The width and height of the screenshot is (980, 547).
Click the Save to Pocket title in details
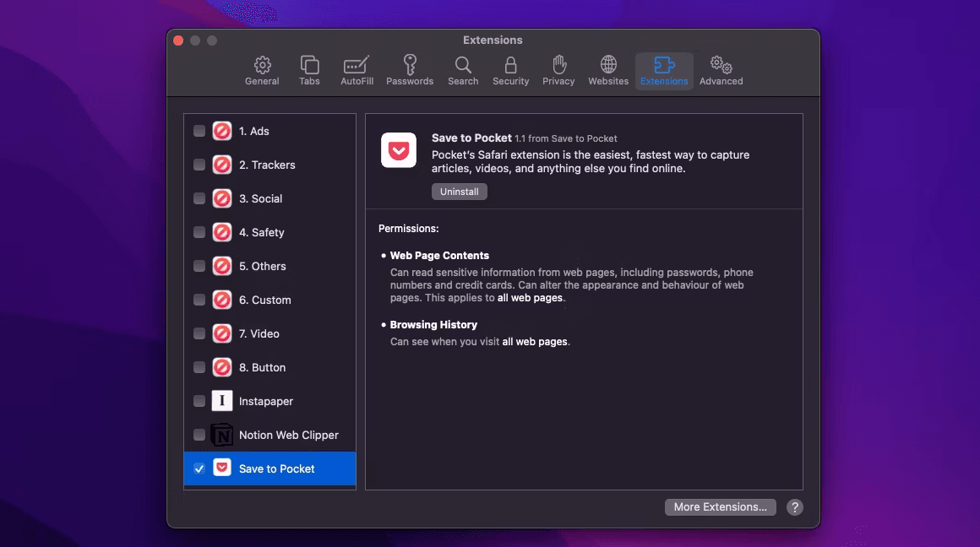tap(472, 138)
